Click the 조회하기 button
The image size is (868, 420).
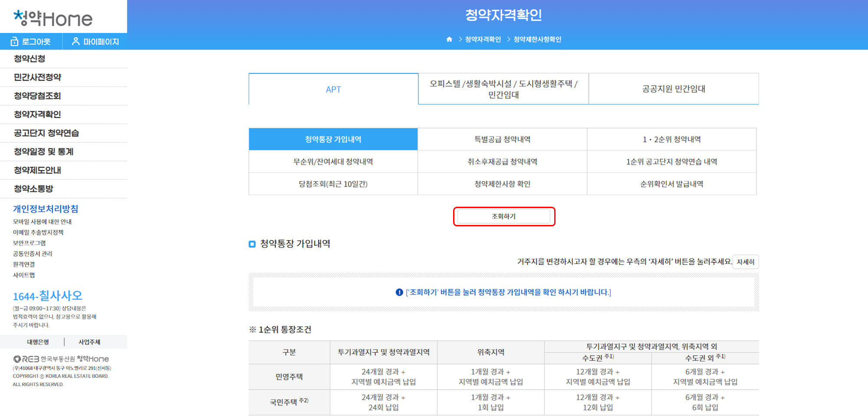(504, 216)
